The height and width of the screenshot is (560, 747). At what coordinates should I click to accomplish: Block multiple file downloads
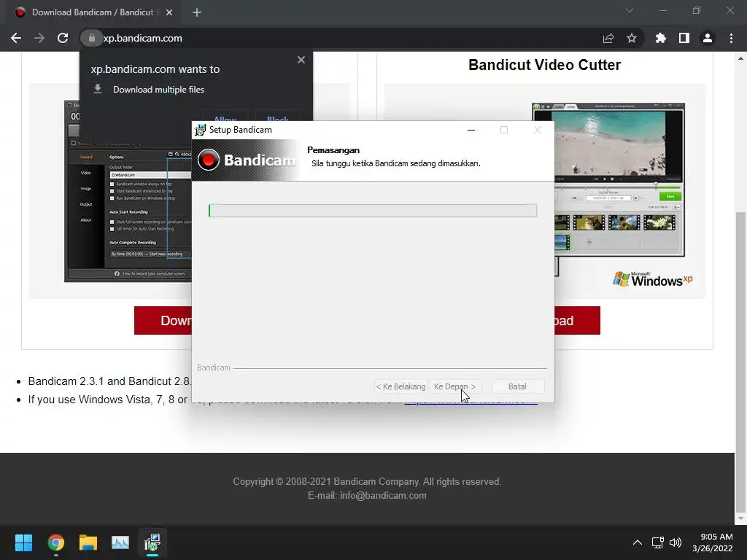[x=277, y=116]
